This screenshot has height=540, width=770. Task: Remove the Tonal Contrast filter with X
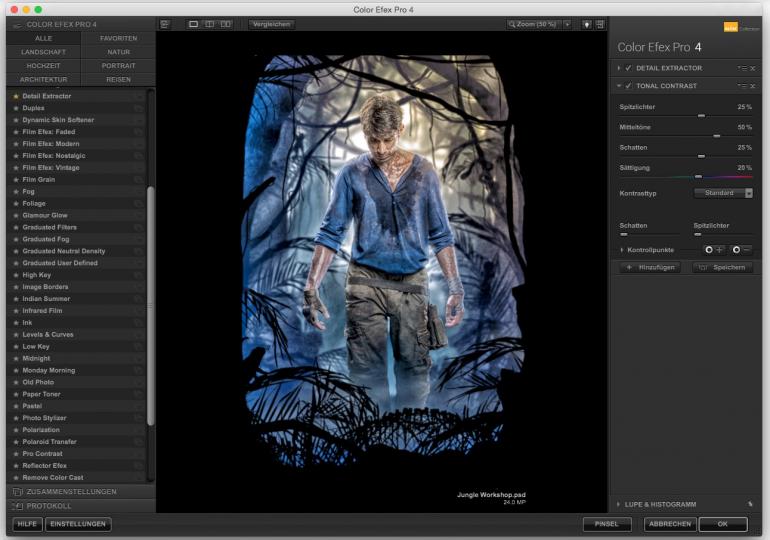click(x=753, y=86)
